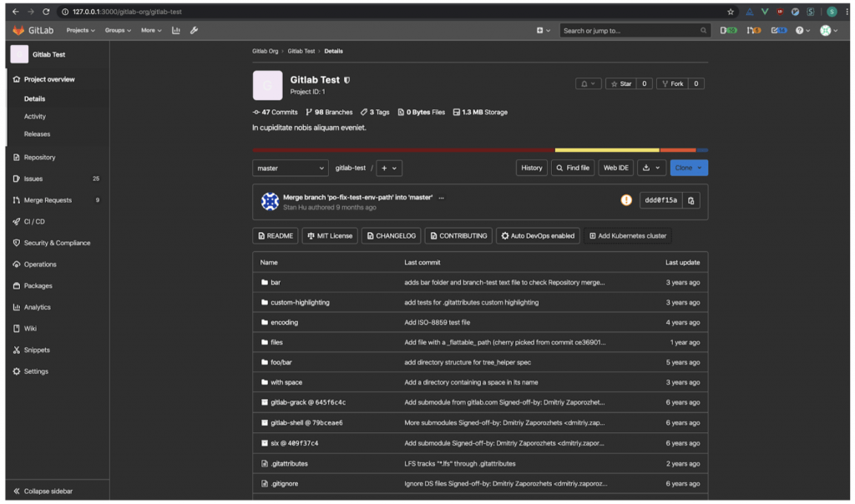Open Project overview in the sidebar
The height and width of the screenshot is (504, 855).
tap(49, 79)
